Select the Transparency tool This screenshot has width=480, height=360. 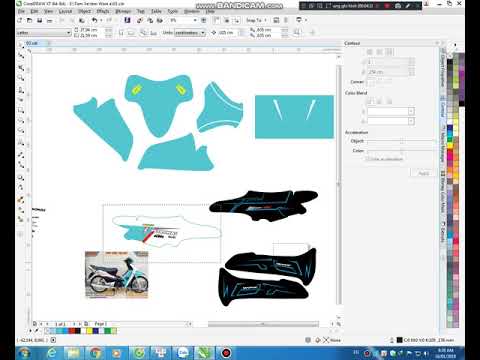point(21,187)
